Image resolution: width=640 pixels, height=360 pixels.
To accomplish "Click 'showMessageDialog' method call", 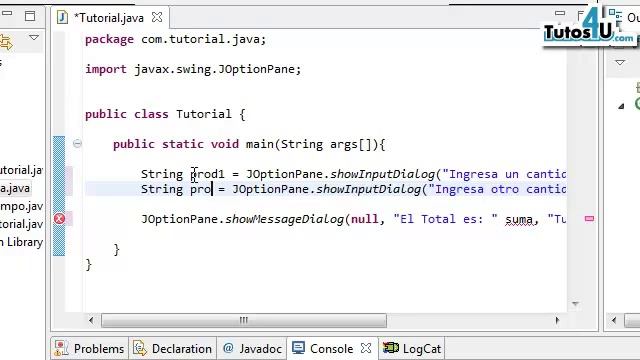I will click(284, 219).
